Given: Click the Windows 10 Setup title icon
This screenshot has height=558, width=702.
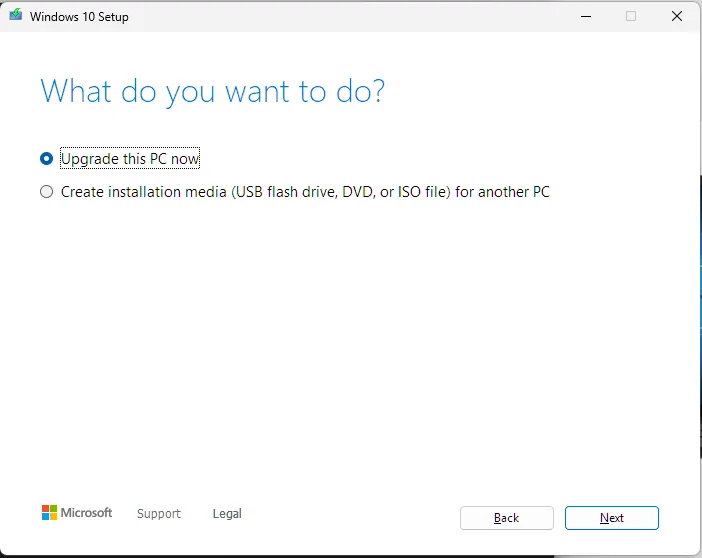Looking at the screenshot, I should 16,15.
